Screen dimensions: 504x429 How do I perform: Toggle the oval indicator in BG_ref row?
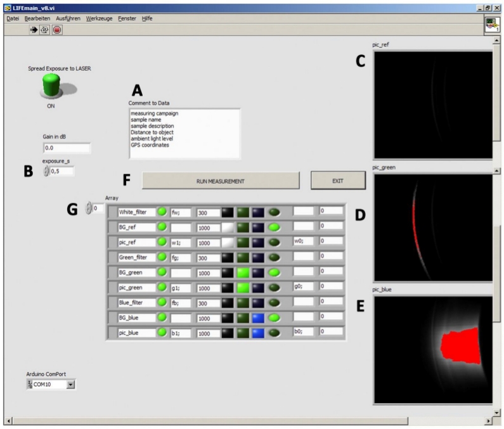pos(274,227)
